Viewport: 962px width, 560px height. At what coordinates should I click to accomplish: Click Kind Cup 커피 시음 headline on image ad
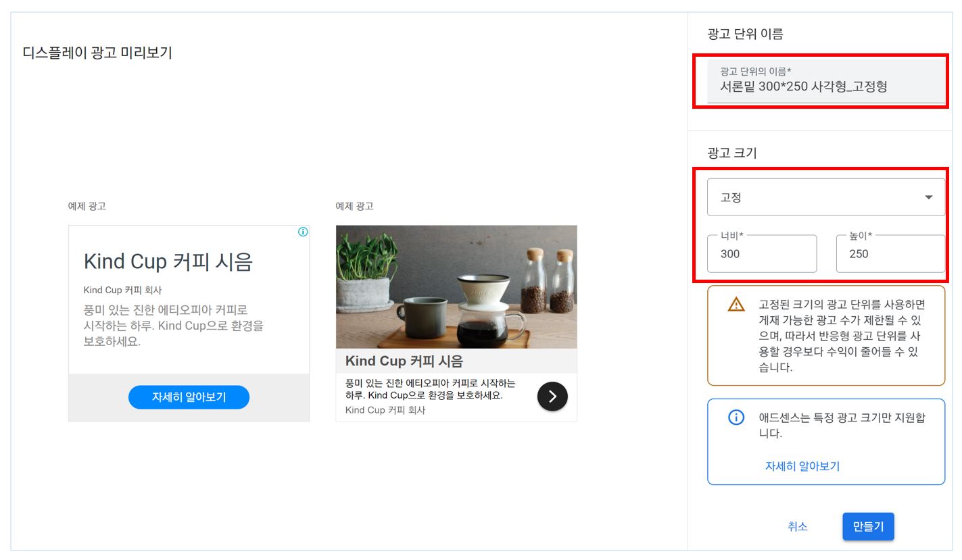pos(406,361)
